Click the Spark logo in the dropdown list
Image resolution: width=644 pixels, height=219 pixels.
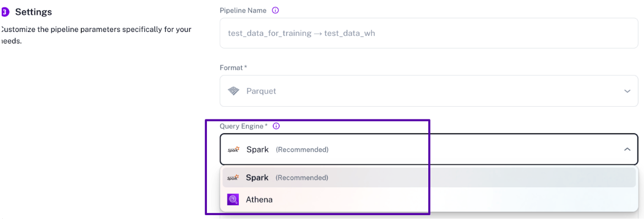point(233,178)
